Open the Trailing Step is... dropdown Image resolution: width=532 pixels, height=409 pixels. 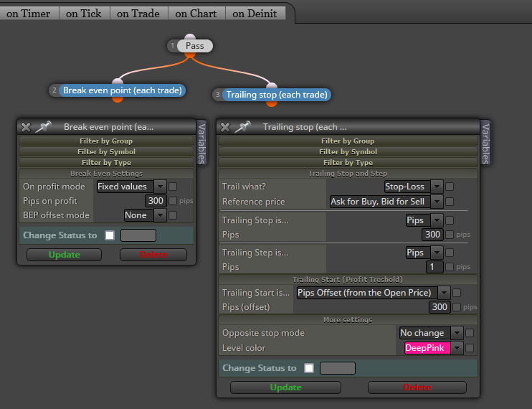point(424,253)
